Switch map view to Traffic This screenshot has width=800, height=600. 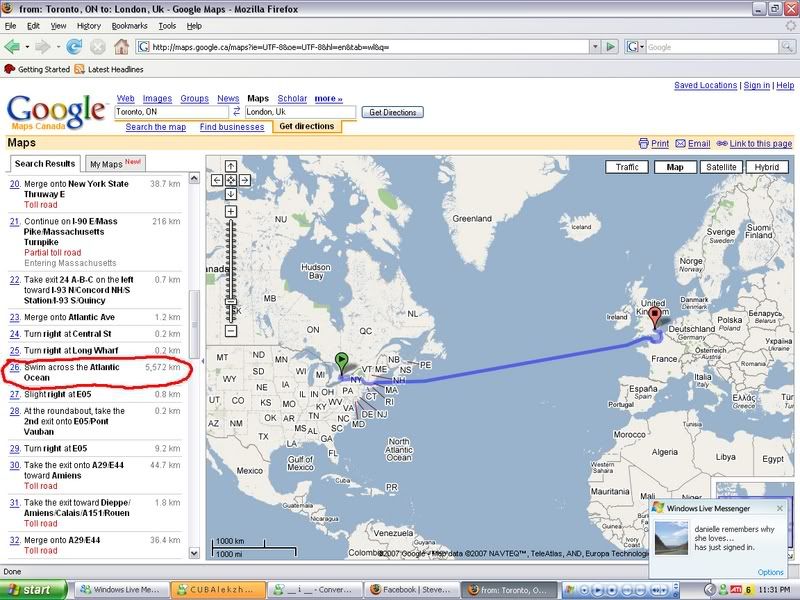[627, 167]
